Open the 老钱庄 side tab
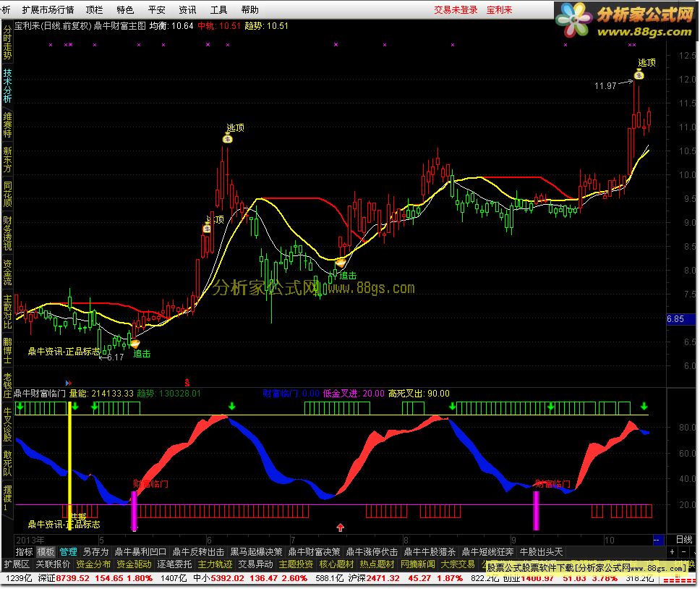The width and height of the screenshot is (700, 589). 7,386
